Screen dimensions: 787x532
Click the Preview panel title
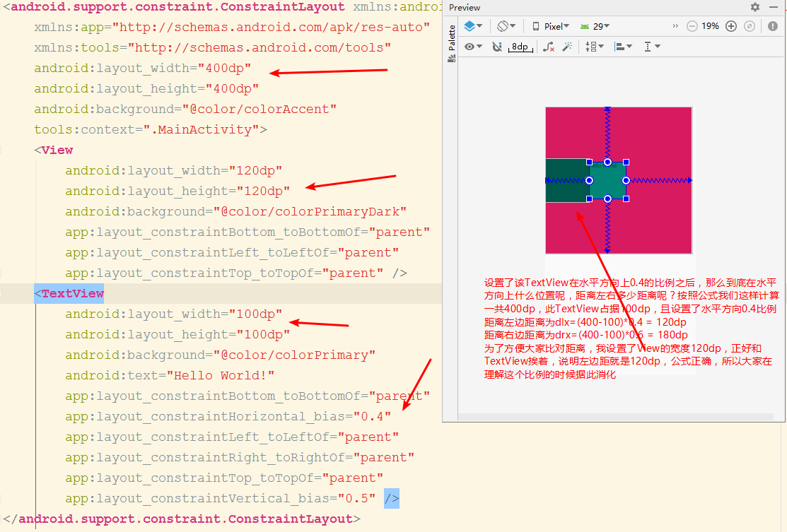coord(465,8)
